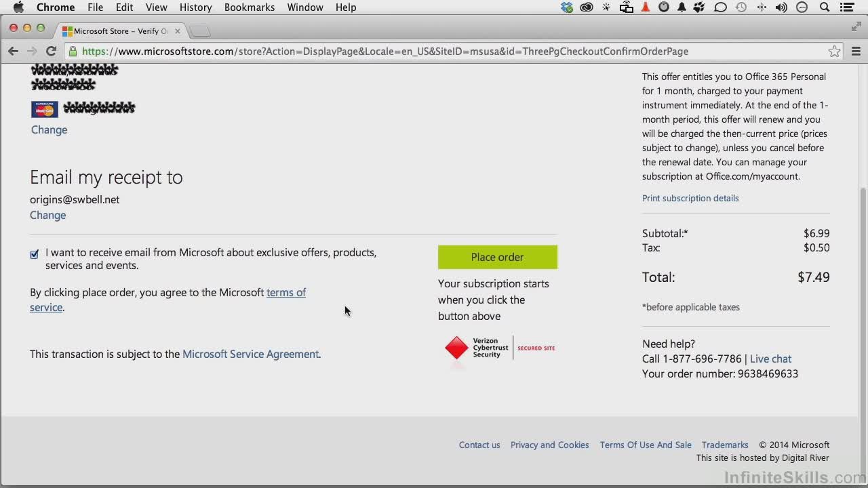Click the MasterCard card logo
This screenshot has height=488, width=868.
click(x=45, y=109)
